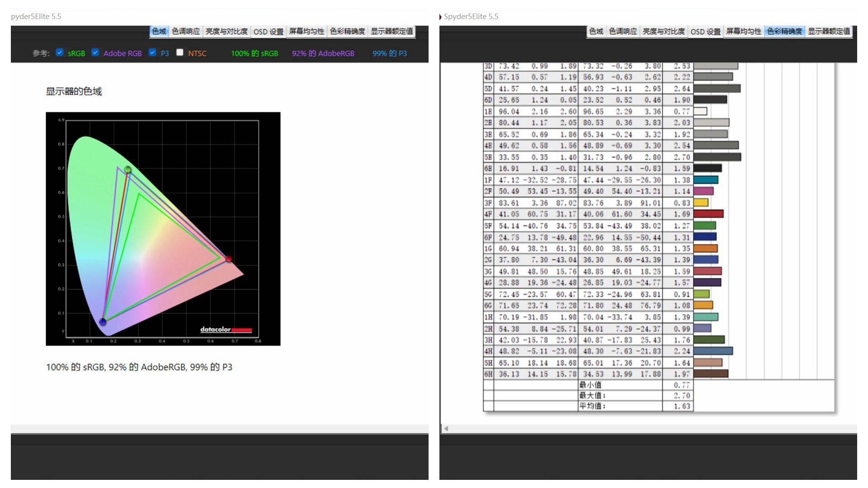
Task: Open 色域 tab in right window
Action: tap(596, 31)
